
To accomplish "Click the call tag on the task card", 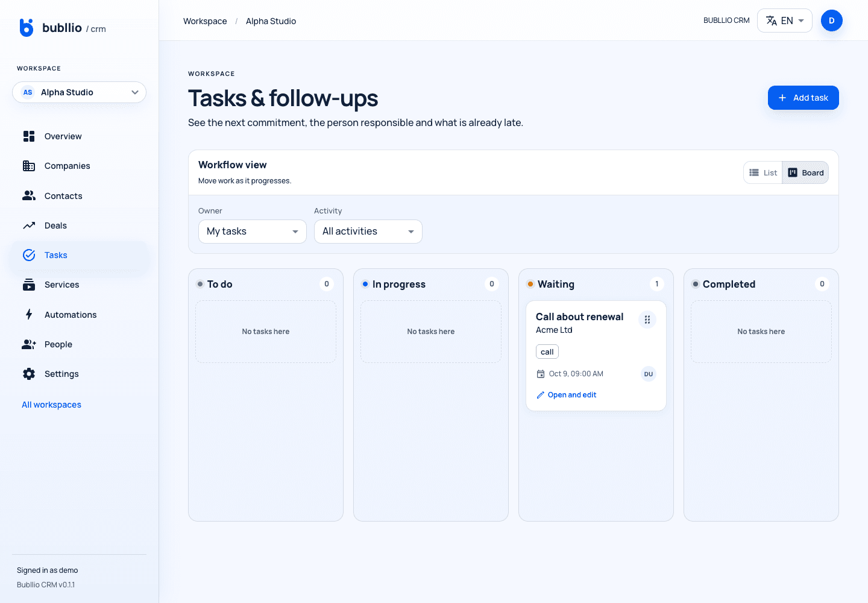I will pyautogui.click(x=547, y=352).
